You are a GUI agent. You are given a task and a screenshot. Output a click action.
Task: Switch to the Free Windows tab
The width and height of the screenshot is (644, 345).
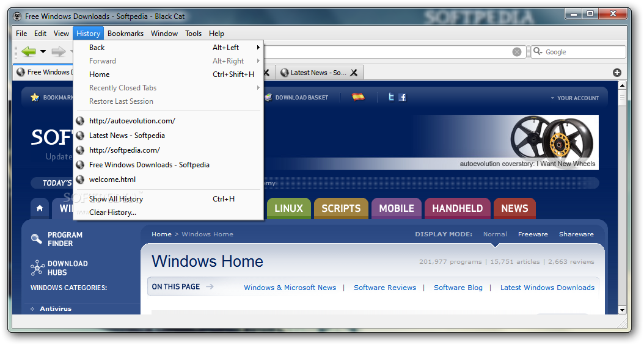[x=44, y=72]
